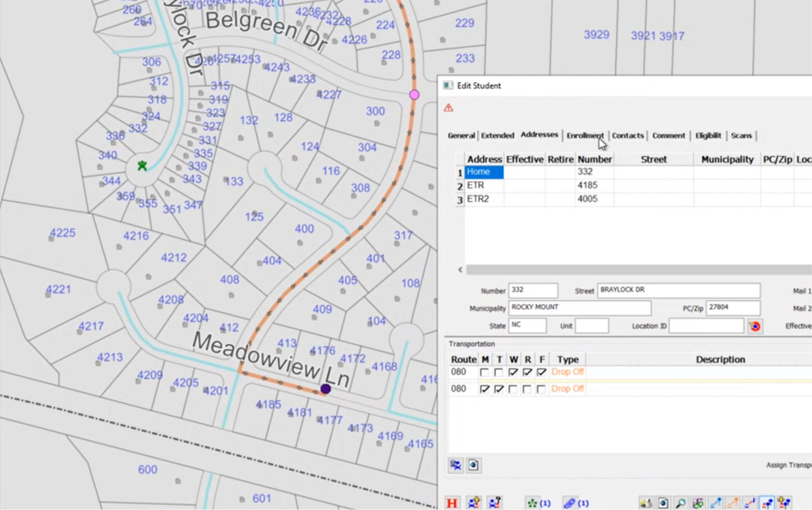Click the globe document icon under Transportation
The width and height of the screenshot is (812, 510).
pyautogui.click(x=473, y=465)
